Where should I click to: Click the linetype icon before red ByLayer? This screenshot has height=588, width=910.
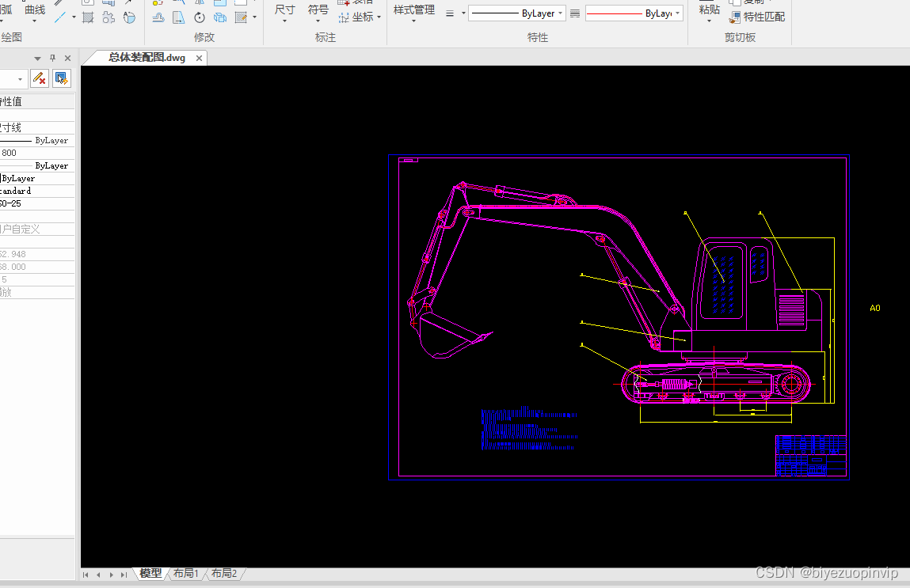[575, 13]
